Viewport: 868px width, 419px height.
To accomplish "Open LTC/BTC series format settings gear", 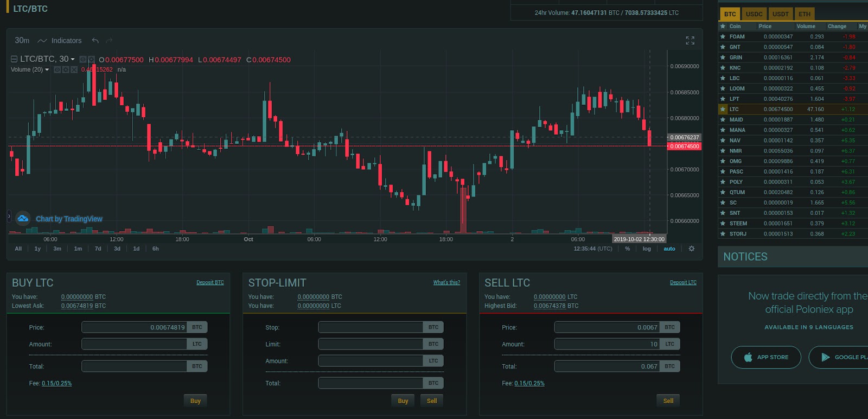I will click(91, 59).
